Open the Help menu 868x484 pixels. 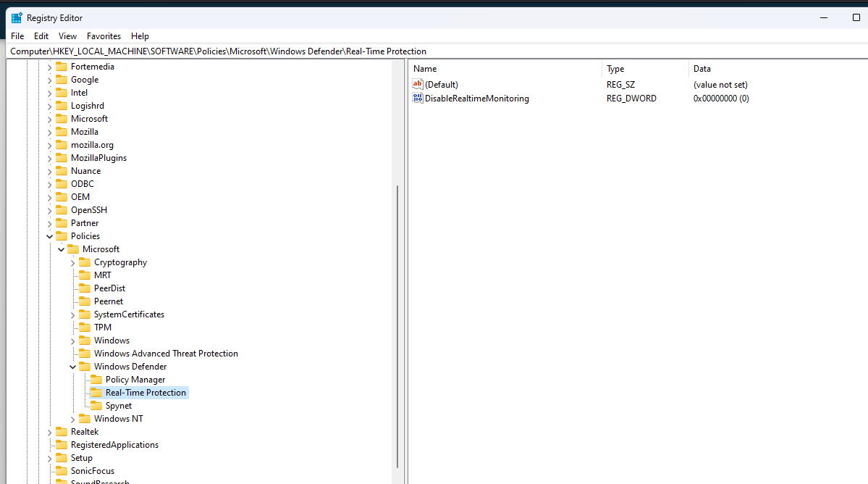pyautogui.click(x=140, y=36)
